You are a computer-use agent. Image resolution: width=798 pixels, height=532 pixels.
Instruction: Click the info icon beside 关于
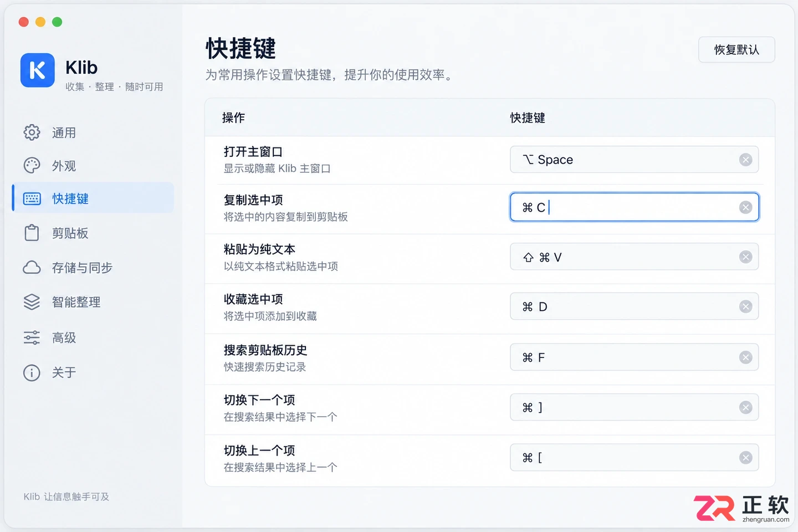click(x=32, y=372)
